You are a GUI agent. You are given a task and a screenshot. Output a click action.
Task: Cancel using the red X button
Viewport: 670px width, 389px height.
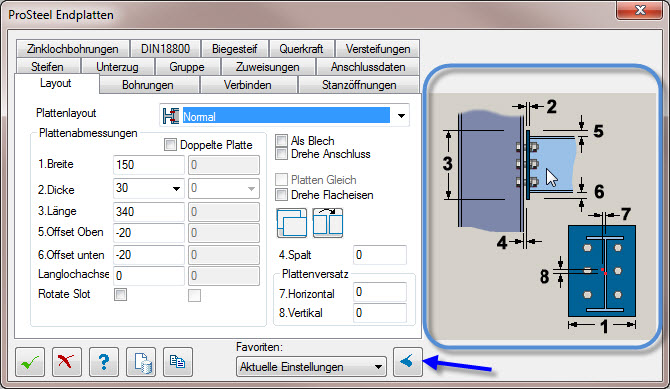[67, 362]
